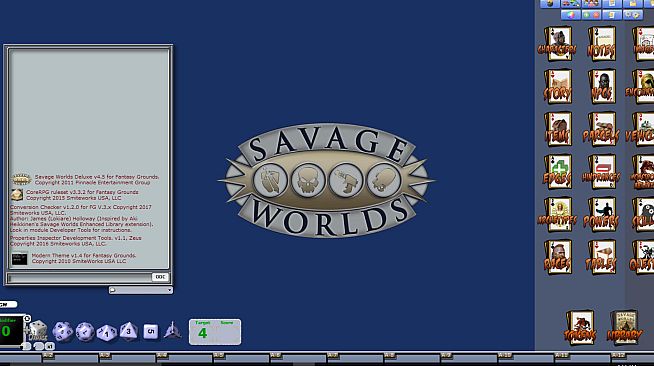Click the Modern Theme v1.4 chat line
Viewport: 654px width, 366px height.
[84, 258]
